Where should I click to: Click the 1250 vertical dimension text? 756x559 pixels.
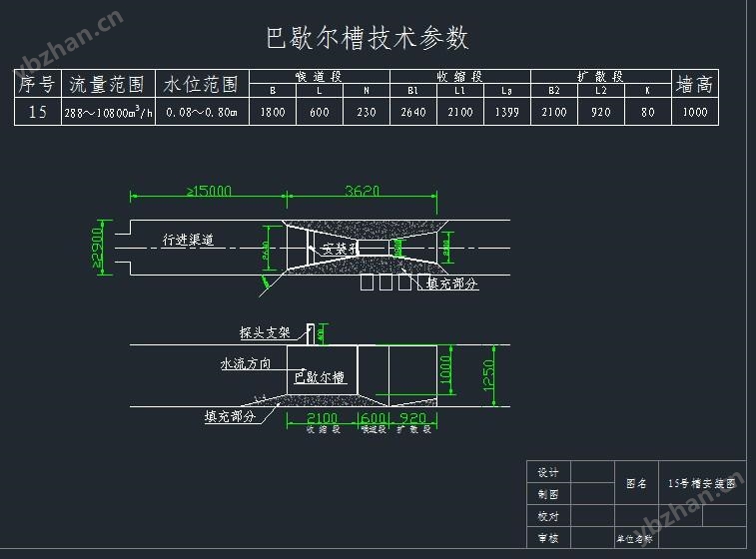[489, 375]
